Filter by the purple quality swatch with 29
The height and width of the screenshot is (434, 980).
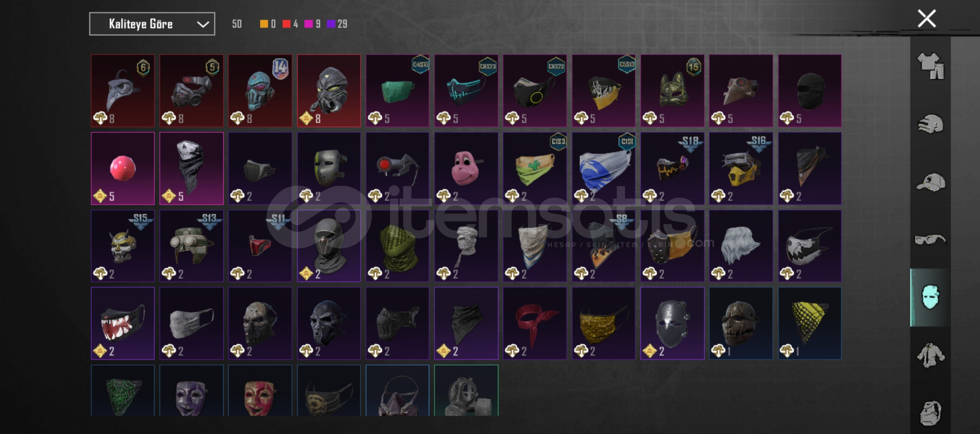click(x=331, y=24)
